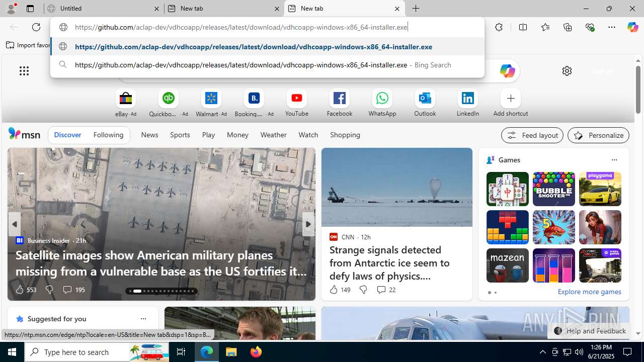Open the Favorites star menu
The width and height of the screenshot is (644, 362).
[545, 27]
